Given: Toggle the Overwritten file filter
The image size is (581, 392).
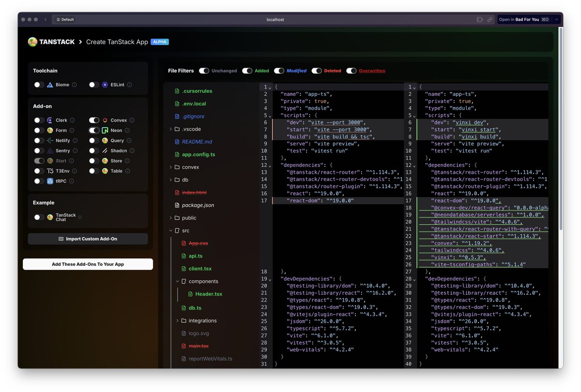Looking at the screenshot, I should tap(351, 71).
